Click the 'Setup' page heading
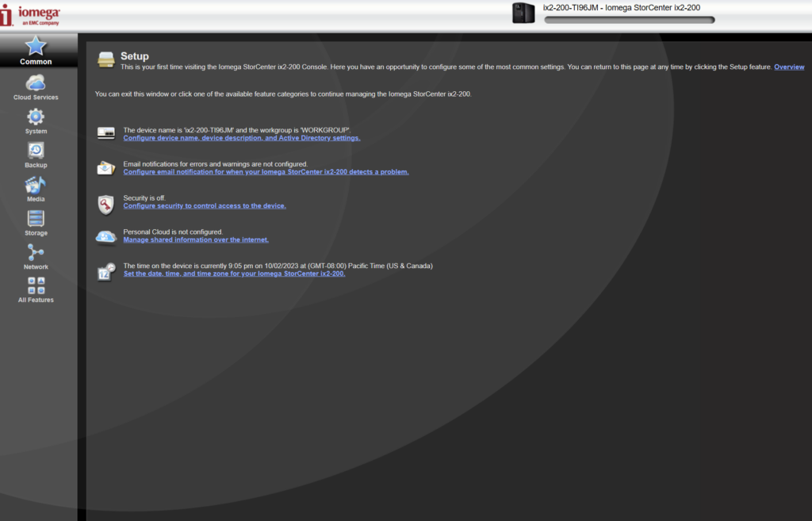The image size is (812, 521). coord(135,56)
